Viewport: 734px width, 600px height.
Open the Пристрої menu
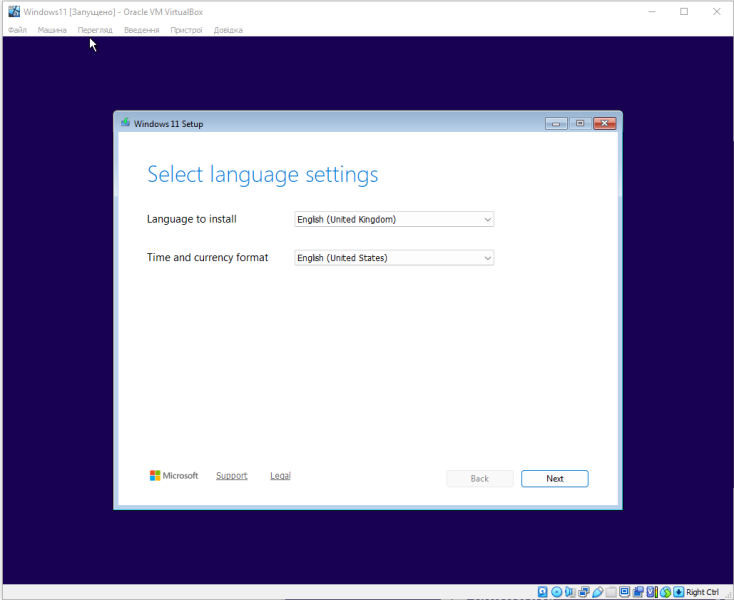coord(186,30)
